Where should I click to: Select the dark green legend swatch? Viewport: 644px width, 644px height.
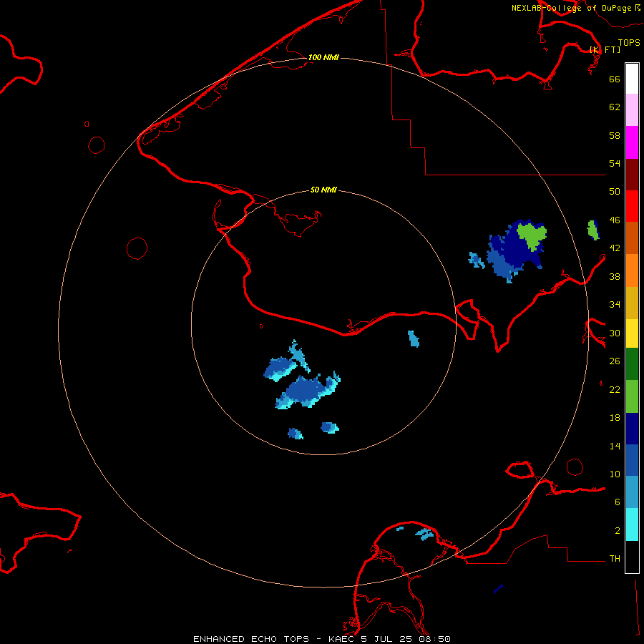click(632, 364)
